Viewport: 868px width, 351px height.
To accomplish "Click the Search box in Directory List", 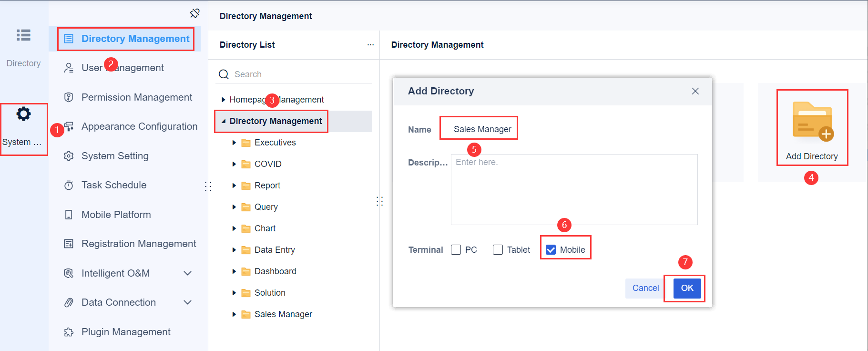I will click(295, 74).
